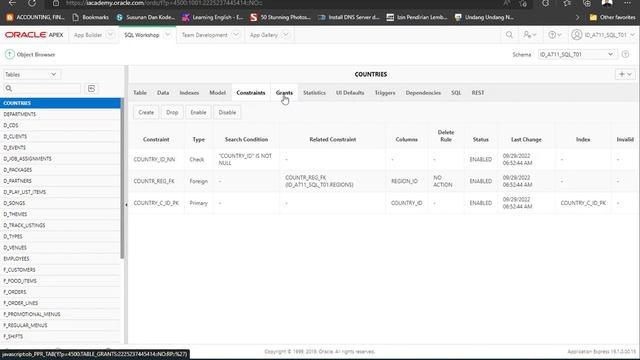
Task: Select the D_CDS table
Action: (x=60, y=125)
